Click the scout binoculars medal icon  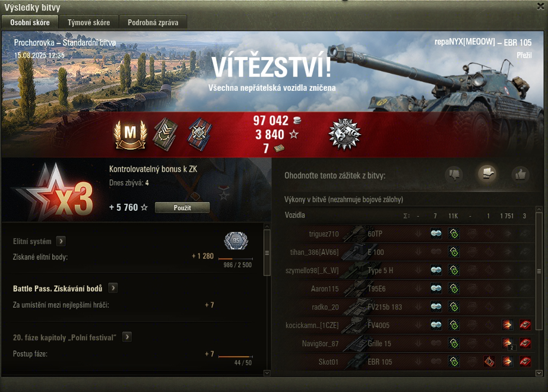tap(344, 134)
